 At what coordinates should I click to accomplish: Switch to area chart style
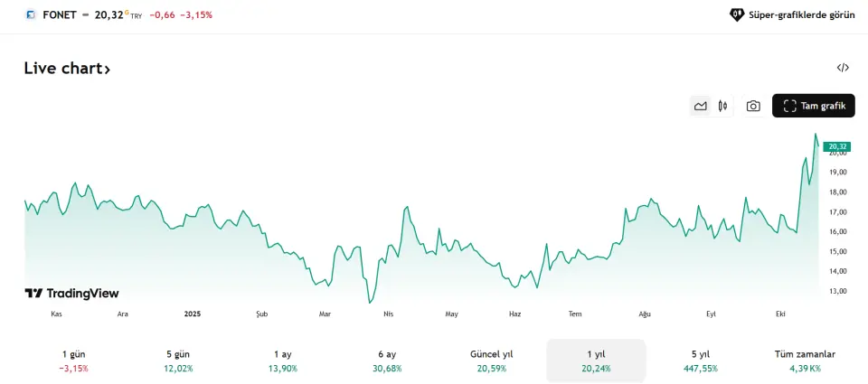tap(700, 106)
